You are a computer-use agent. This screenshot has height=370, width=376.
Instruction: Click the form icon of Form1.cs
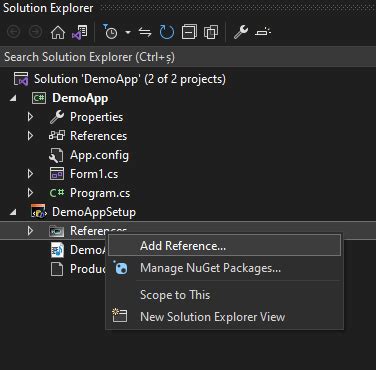coord(57,174)
